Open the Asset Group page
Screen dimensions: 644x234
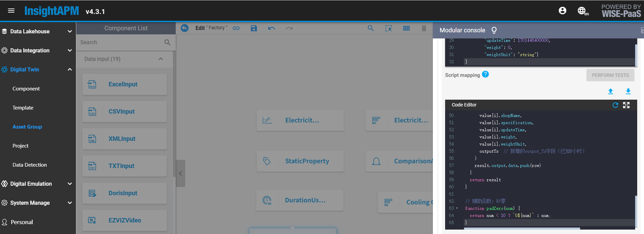coord(27,127)
